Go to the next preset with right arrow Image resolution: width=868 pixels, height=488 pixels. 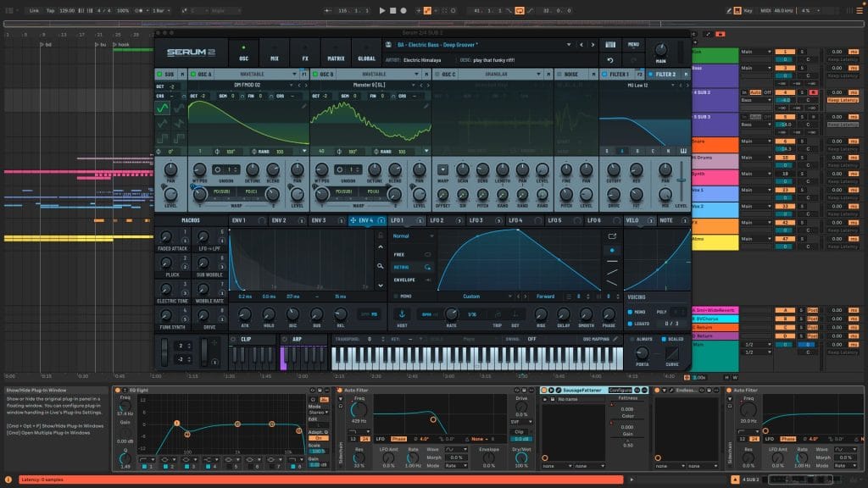(592, 45)
